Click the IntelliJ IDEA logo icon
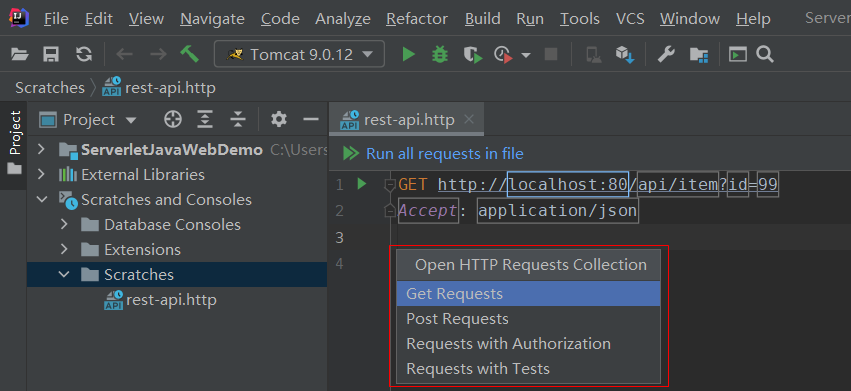The image size is (851, 391). point(19,18)
